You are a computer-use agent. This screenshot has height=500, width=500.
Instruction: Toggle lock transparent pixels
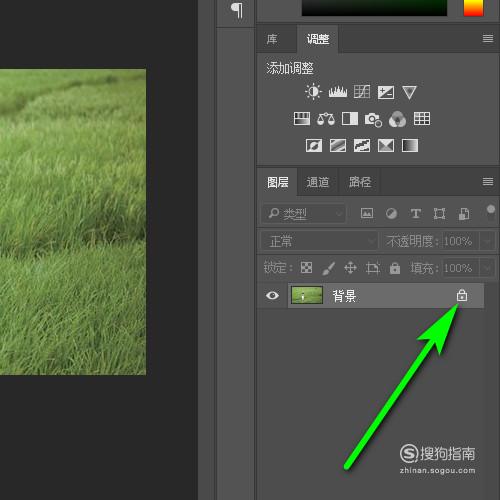(306, 267)
